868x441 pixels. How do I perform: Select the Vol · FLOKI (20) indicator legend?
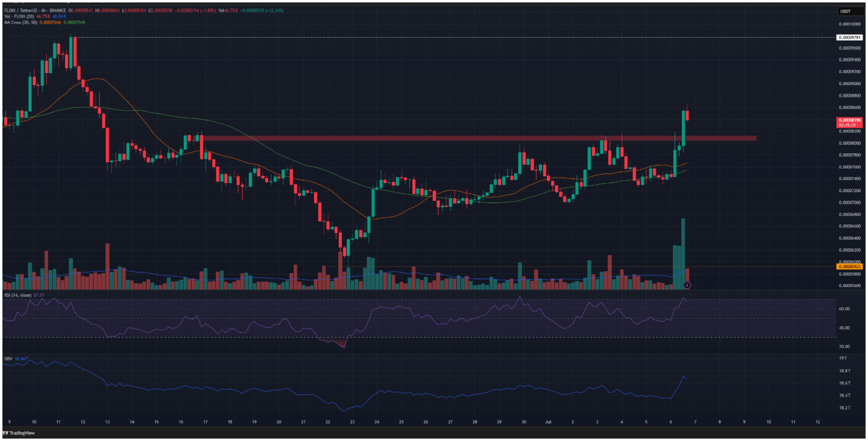coord(19,16)
